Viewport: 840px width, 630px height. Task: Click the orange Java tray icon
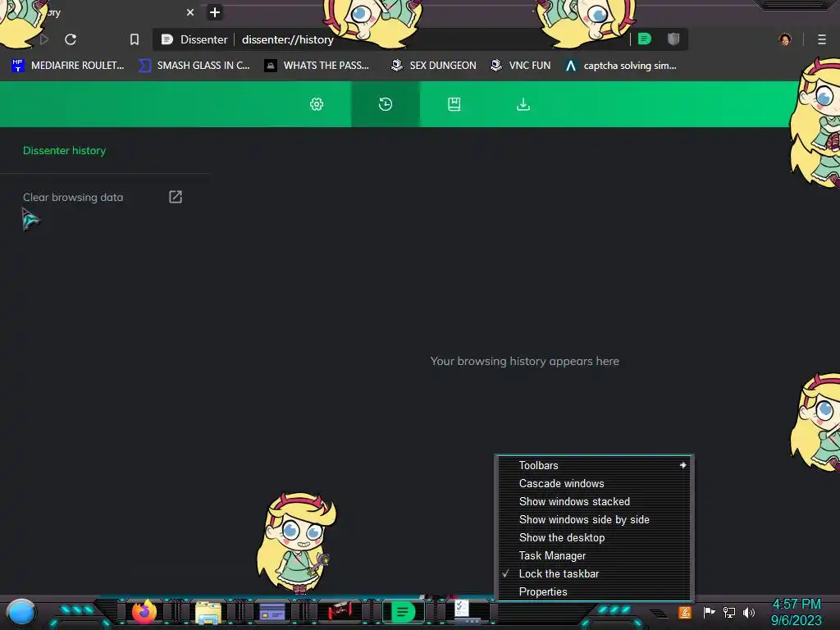pyautogui.click(x=685, y=612)
